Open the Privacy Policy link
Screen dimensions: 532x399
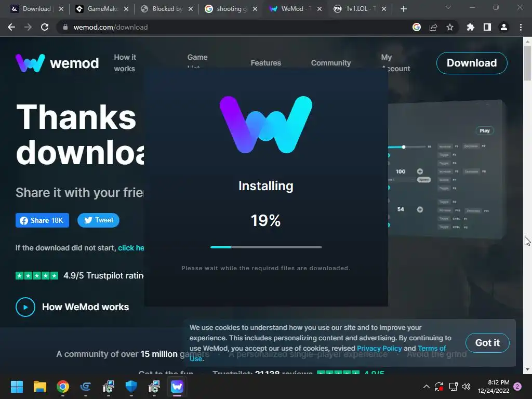(x=379, y=349)
